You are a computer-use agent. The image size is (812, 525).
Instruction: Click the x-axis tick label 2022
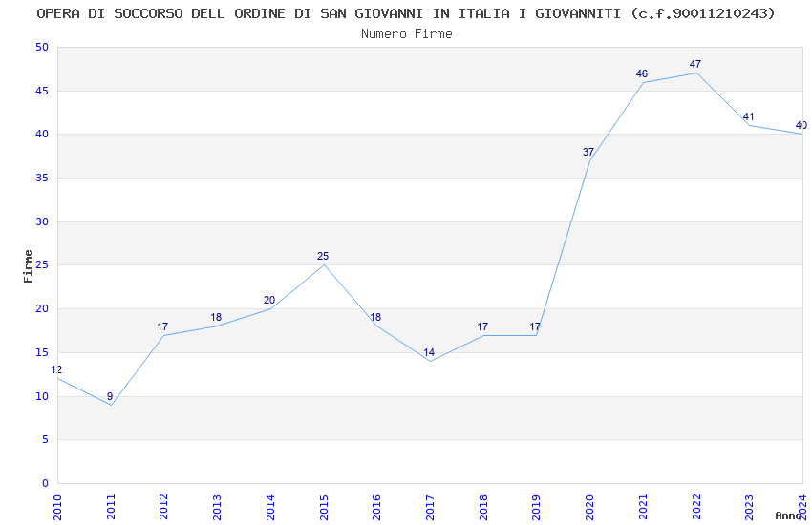696,508
